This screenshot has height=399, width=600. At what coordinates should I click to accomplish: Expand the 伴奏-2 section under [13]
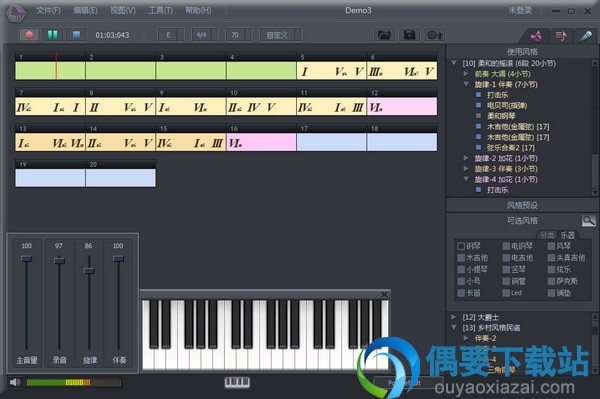pyautogui.click(x=466, y=338)
